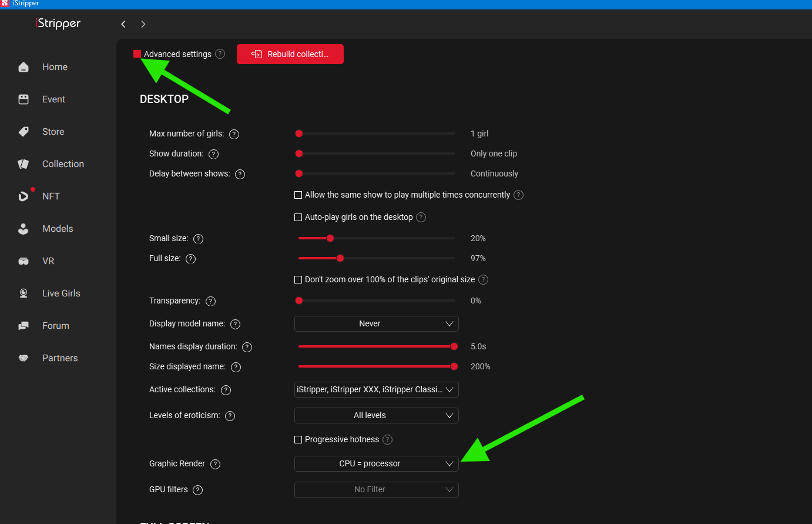
Task: Click the back navigation arrow
Action: (123, 24)
